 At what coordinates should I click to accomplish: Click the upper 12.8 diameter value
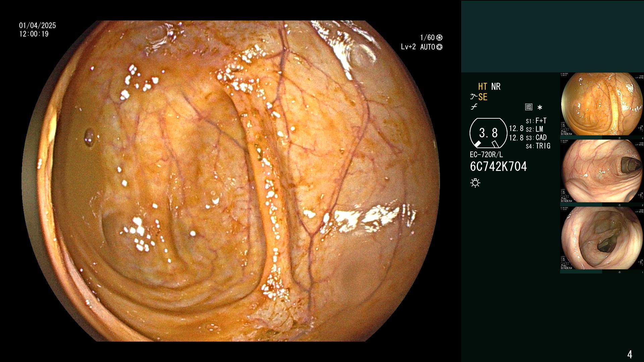pos(516,128)
